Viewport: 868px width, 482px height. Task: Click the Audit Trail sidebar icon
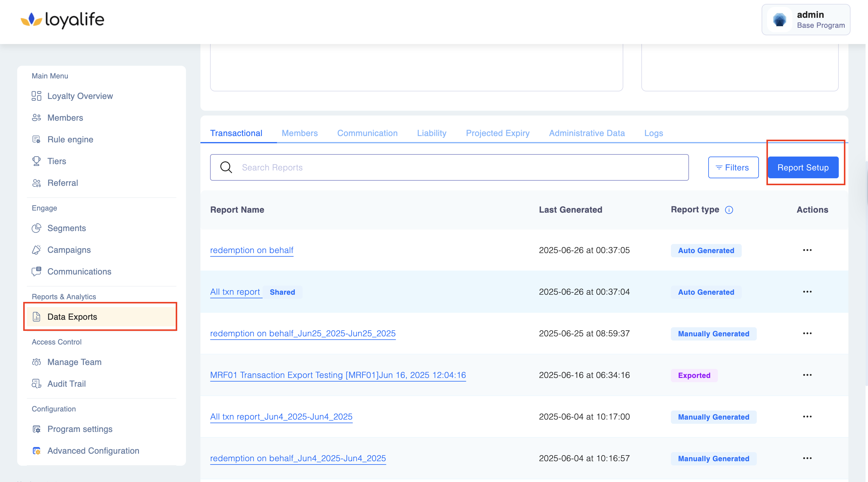[x=36, y=384]
